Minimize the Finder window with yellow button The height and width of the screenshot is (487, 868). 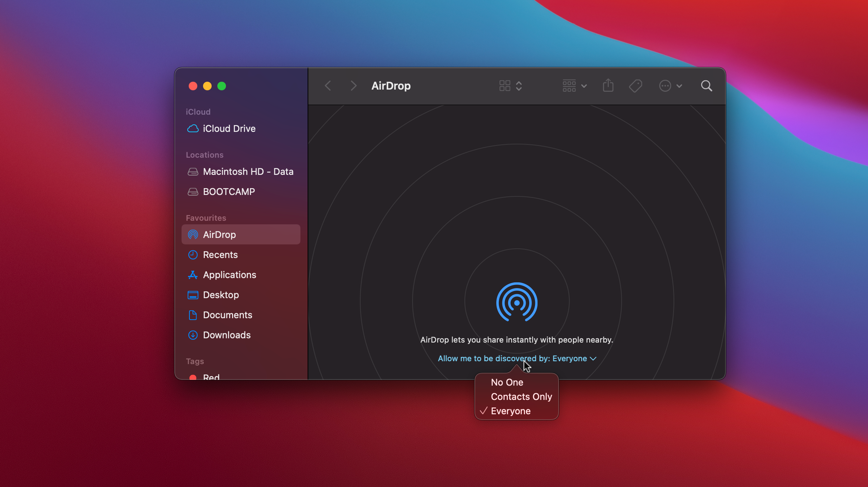click(207, 86)
